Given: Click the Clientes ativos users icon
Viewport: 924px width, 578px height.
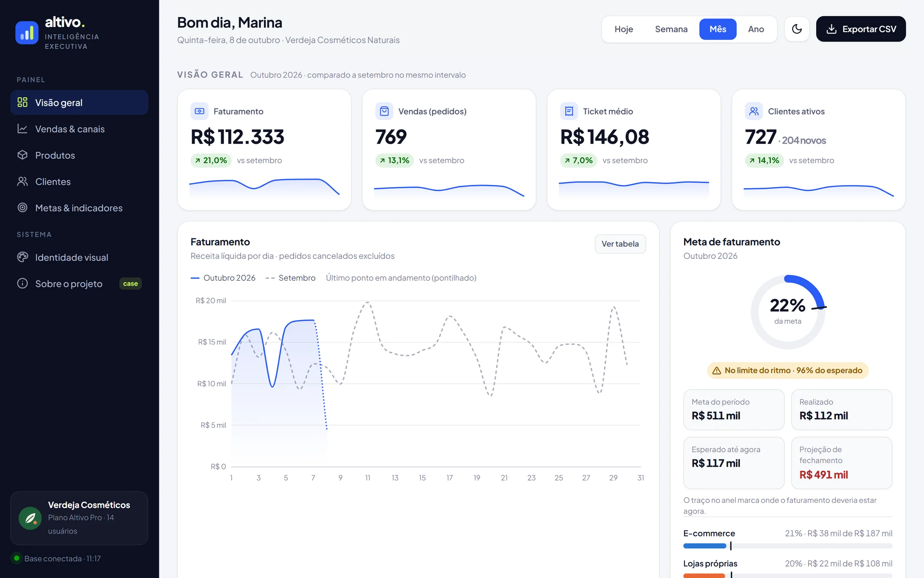Looking at the screenshot, I should coord(754,111).
